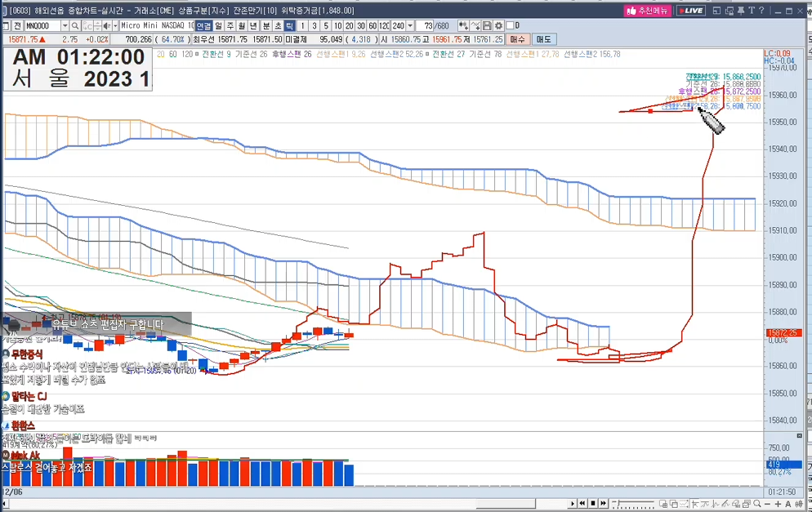Screen dimensions: 812x512
Task: Click the save chart floppy disk icon
Action: (x=487, y=26)
